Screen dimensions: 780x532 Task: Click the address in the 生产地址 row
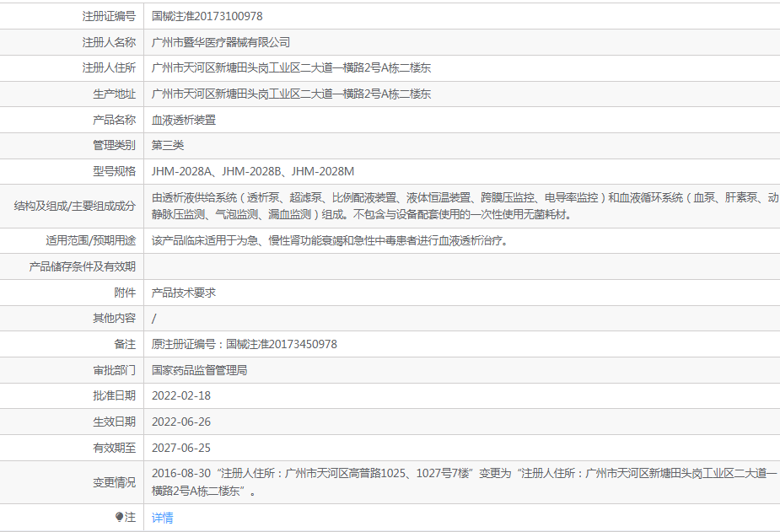291,94
